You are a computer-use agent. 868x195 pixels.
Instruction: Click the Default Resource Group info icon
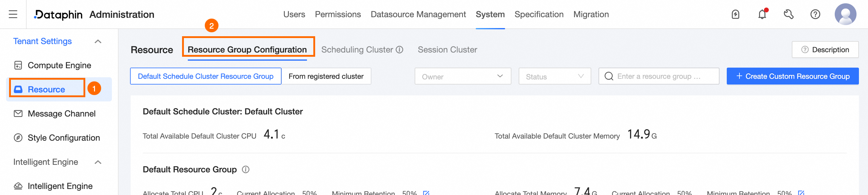[246, 169]
